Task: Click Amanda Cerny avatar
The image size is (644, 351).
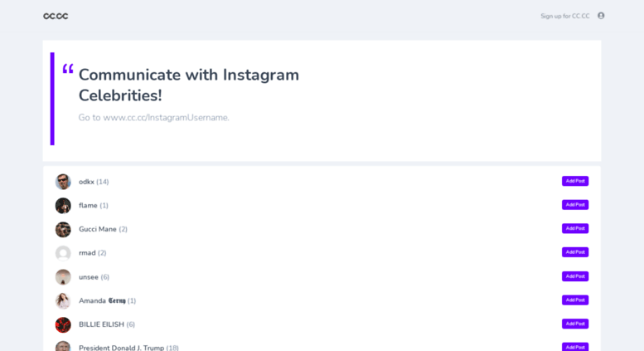Action: coord(63,301)
